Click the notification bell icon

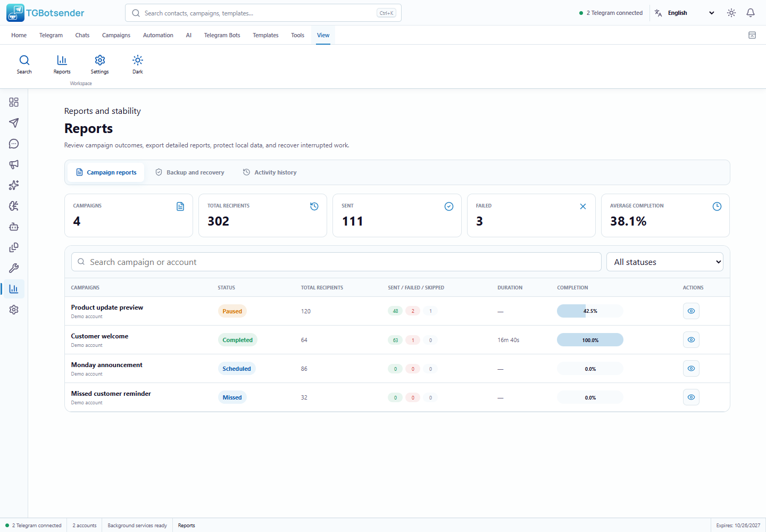click(x=751, y=13)
